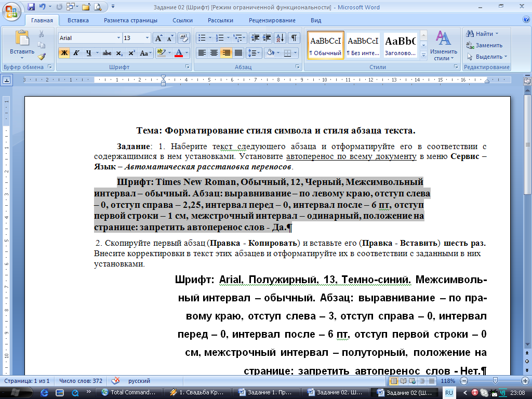Click the Grow Font icon
Image resolution: width=532 pixels, height=399 pixels.
(159, 38)
